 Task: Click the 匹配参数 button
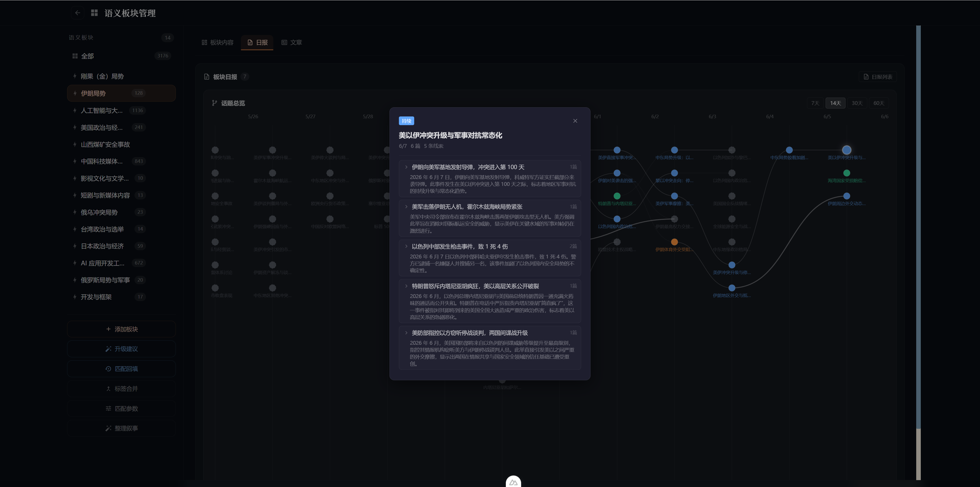click(x=121, y=408)
